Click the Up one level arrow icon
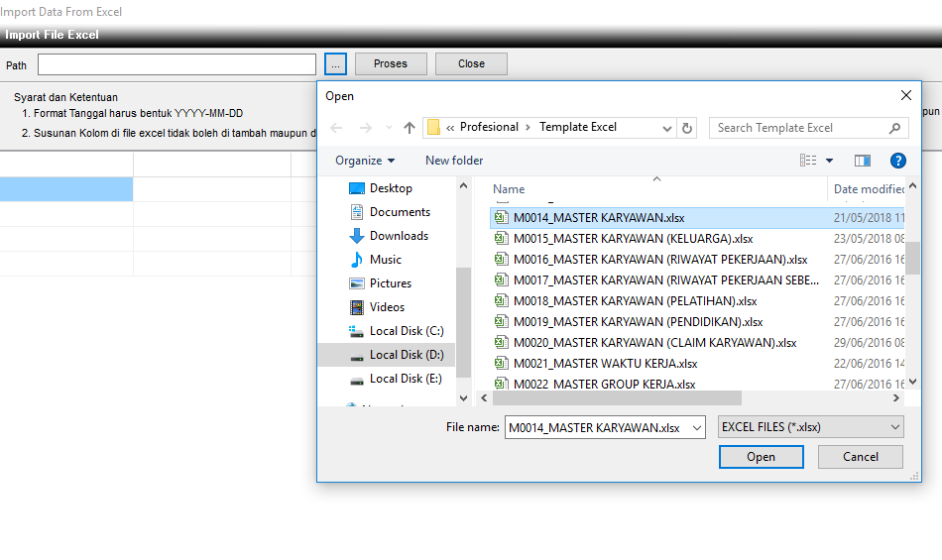The height and width of the screenshot is (560, 942). coord(410,128)
